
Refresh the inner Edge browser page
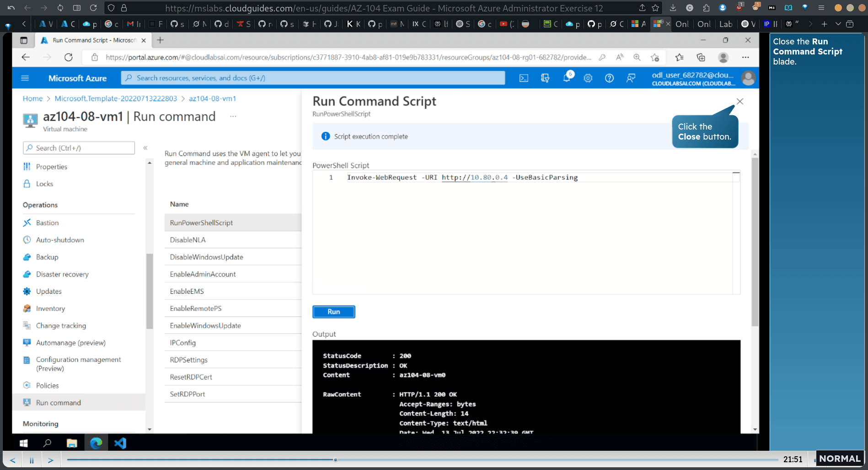pos(69,57)
